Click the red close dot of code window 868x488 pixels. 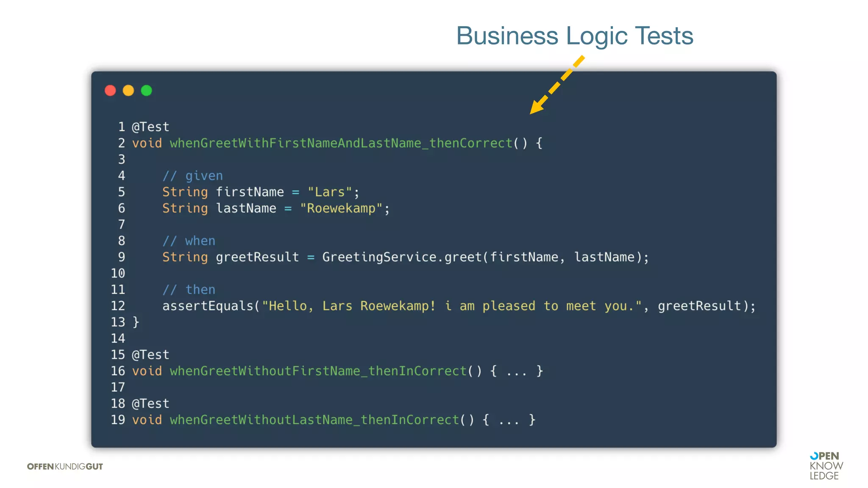tap(110, 91)
